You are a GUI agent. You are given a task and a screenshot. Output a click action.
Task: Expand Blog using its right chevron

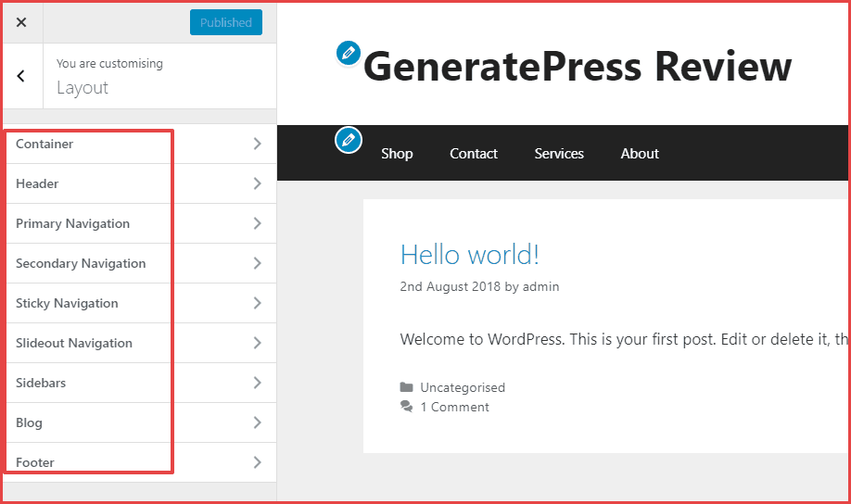(x=258, y=422)
